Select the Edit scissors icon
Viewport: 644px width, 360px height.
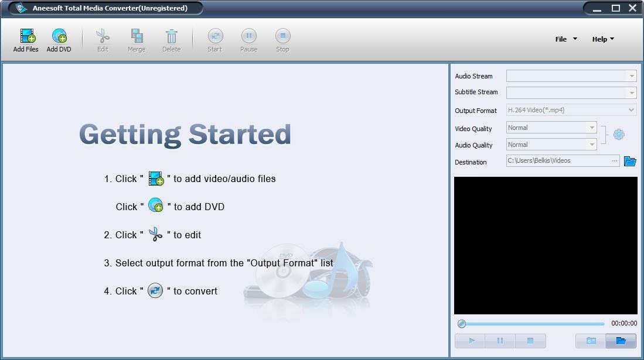103,36
